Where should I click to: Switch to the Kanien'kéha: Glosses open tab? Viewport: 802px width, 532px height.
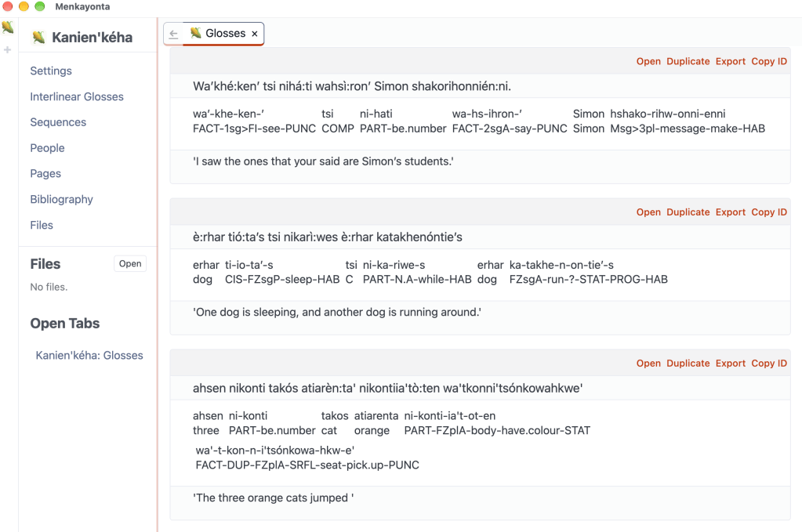coord(89,355)
